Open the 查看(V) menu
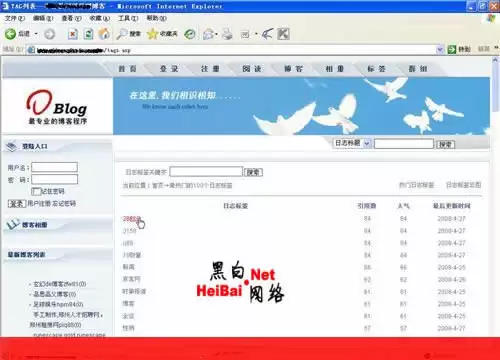The height and width of the screenshot is (360, 500). [71, 18]
